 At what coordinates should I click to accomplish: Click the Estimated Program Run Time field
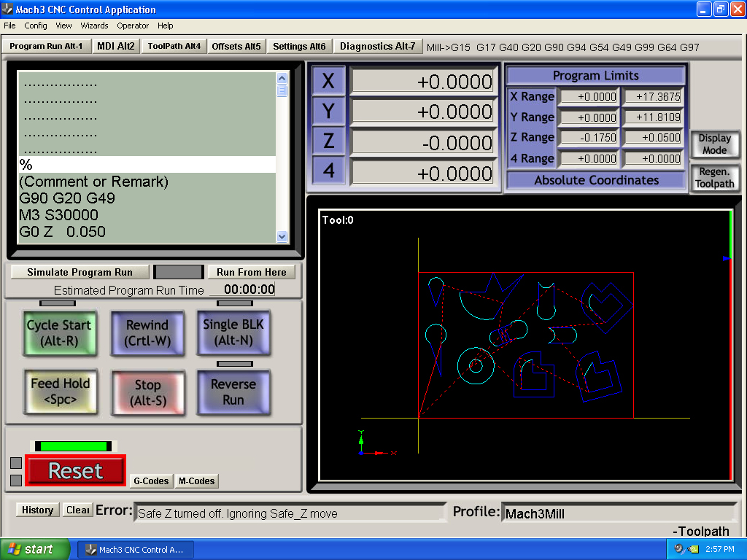pyautogui.click(x=249, y=289)
